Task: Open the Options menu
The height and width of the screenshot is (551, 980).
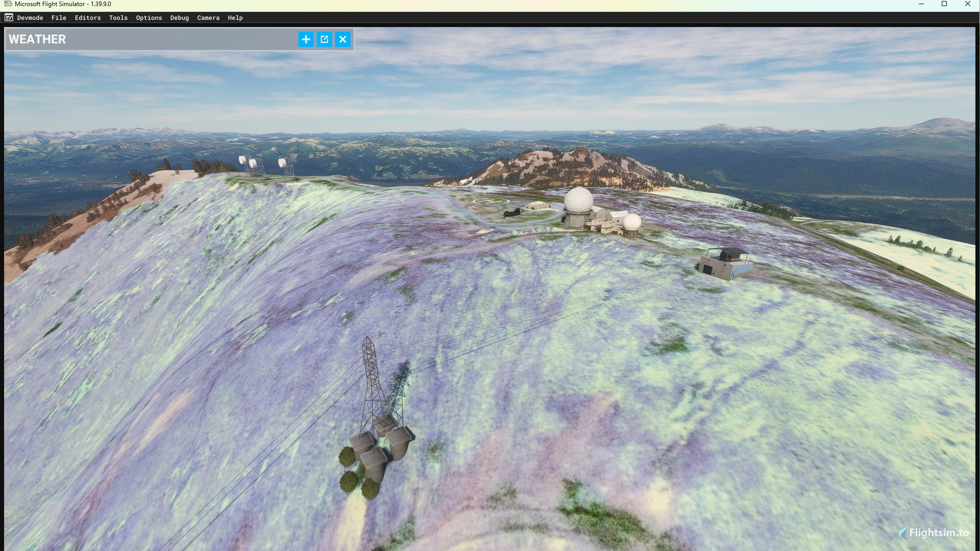Action: pos(149,18)
